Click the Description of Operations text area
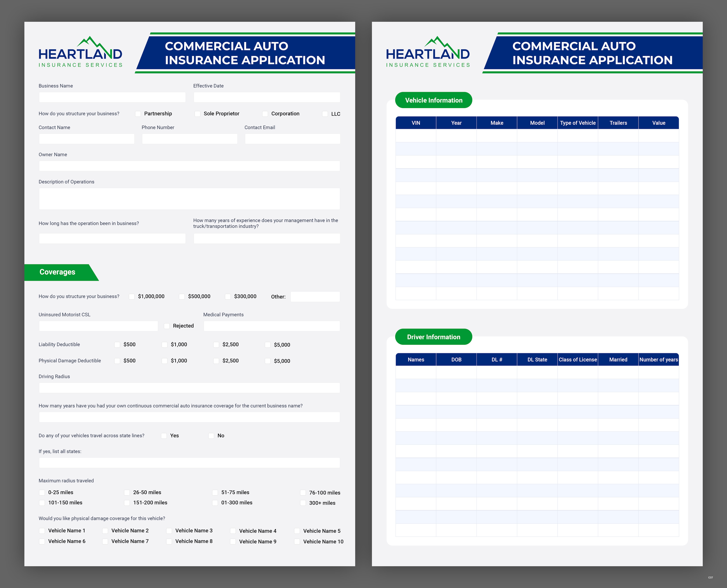 tap(189, 199)
